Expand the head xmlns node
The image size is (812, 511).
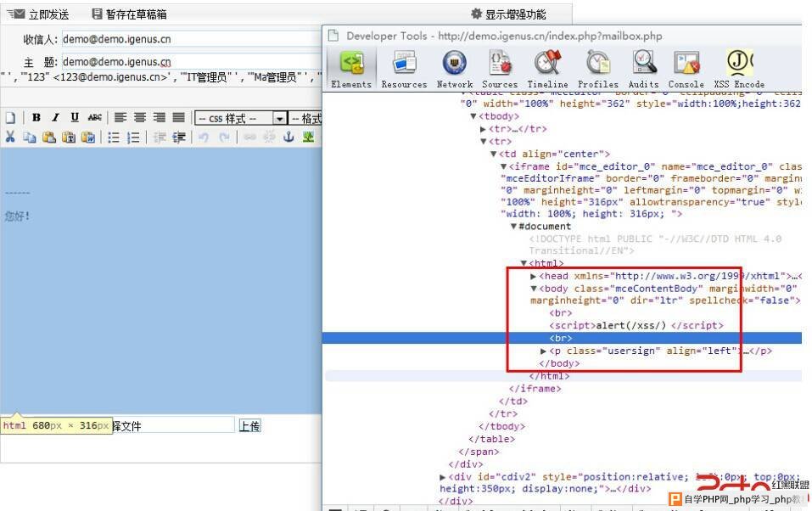pyautogui.click(x=533, y=276)
